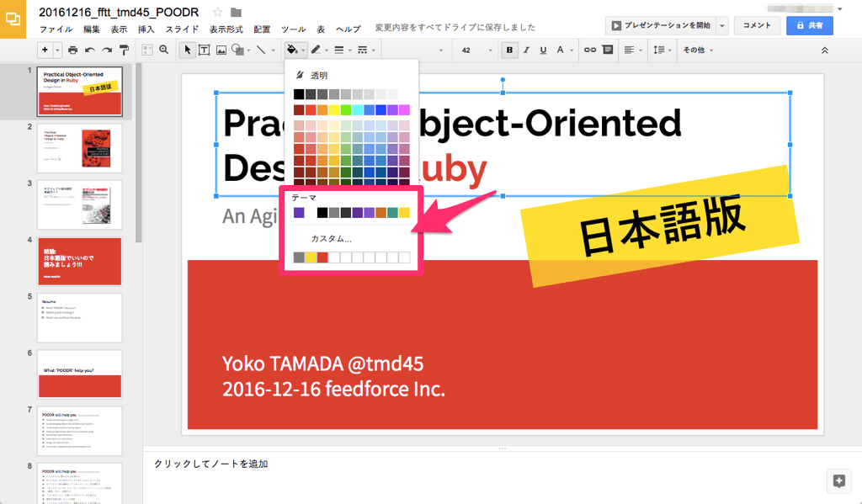Select the yellow custom color swatch

tap(311, 257)
